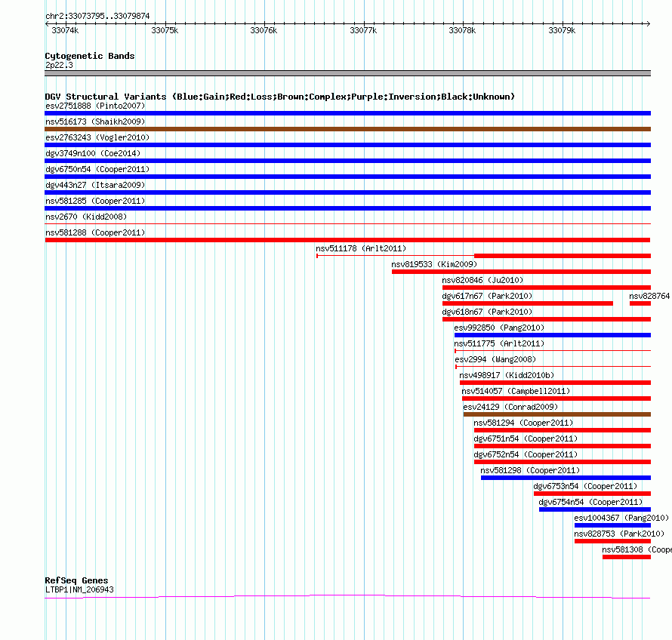Click dgv6752n54 (Cooper2011) variant label
The image size is (672, 640).
(526, 454)
